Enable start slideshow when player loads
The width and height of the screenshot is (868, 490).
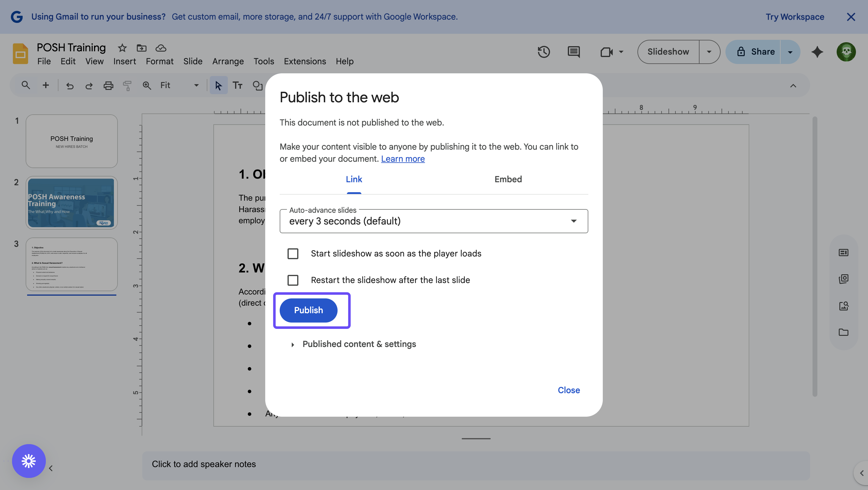tap(293, 254)
